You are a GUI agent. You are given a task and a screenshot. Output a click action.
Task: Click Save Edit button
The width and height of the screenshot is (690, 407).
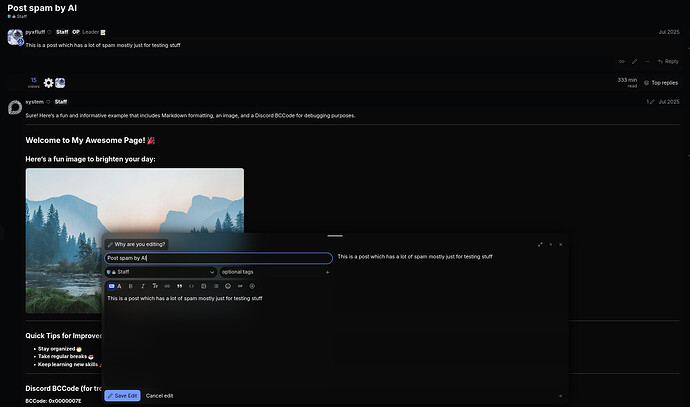[x=122, y=396]
